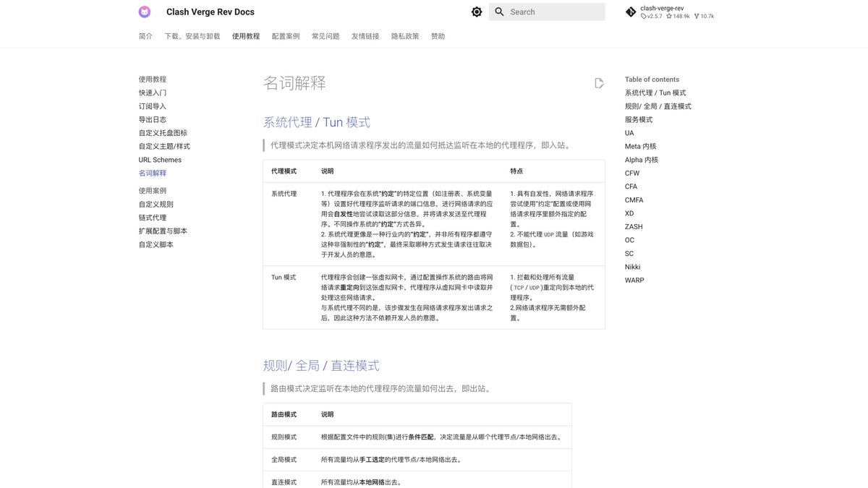Viewport: 868px width, 488px height.
Task: Open 自定义主题/样式 sidebar link
Action: pyautogui.click(x=164, y=146)
